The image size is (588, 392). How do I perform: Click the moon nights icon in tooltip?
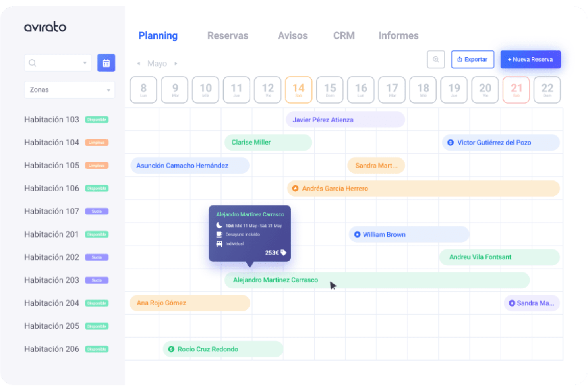pyautogui.click(x=219, y=225)
